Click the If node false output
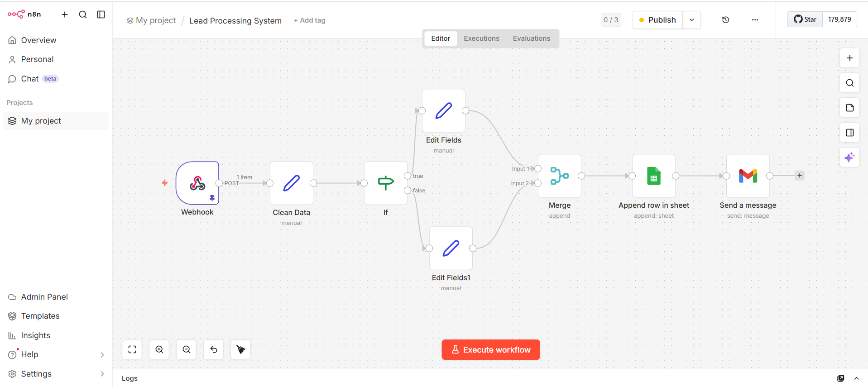 (408, 190)
